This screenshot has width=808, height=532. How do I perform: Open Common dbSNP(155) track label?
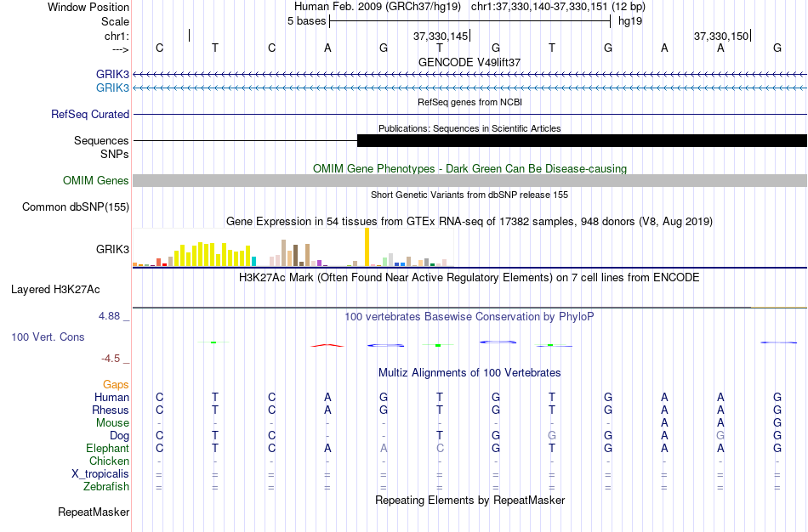[x=76, y=207]
